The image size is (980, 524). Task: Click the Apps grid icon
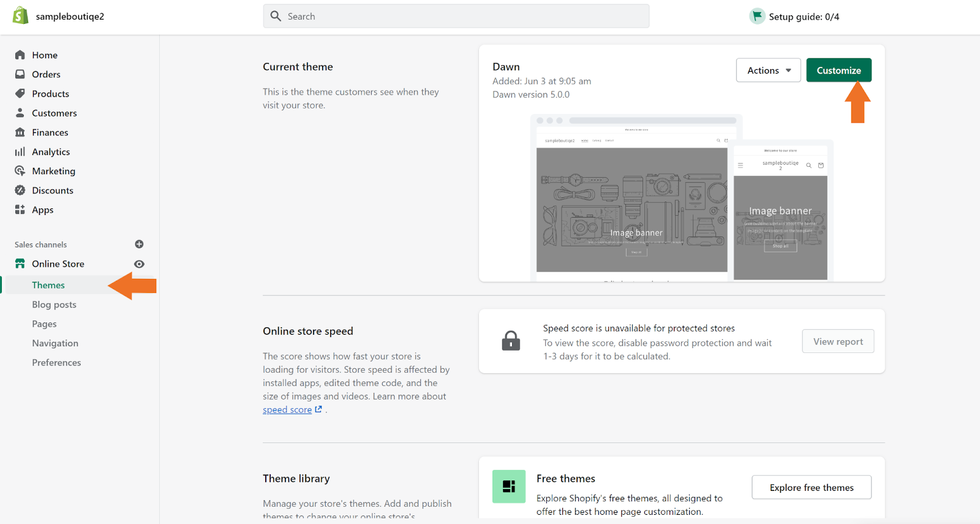click(x=20, y=210)
